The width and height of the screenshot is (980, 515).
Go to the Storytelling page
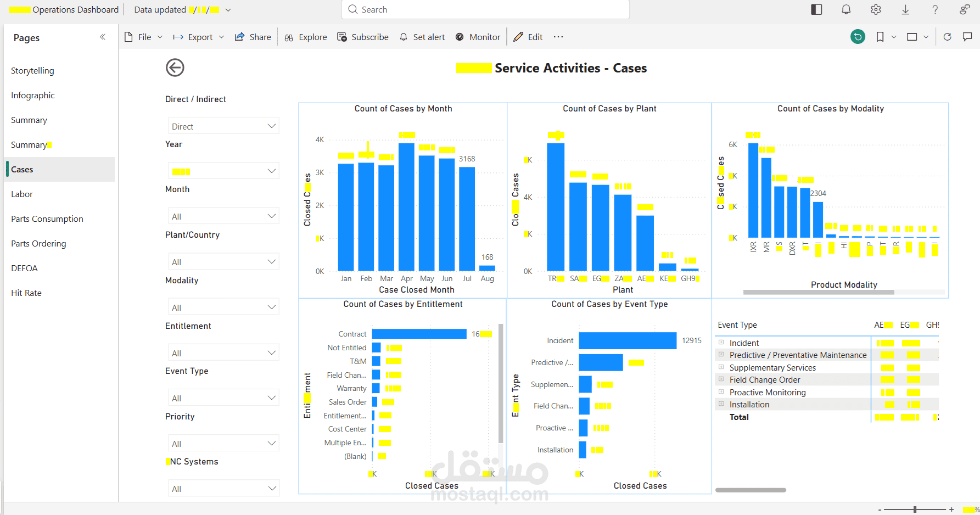(x=60, y=70)
